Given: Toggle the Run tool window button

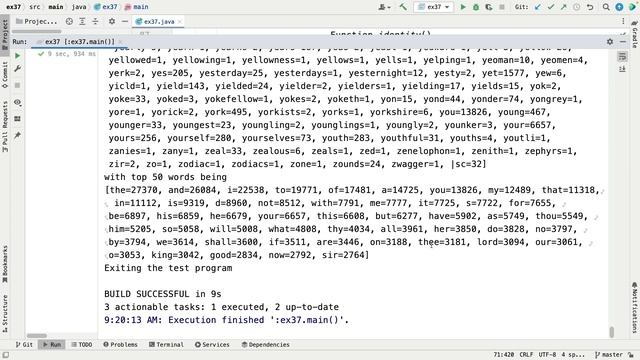Looking at the screenshot, I should click(52, 344).
